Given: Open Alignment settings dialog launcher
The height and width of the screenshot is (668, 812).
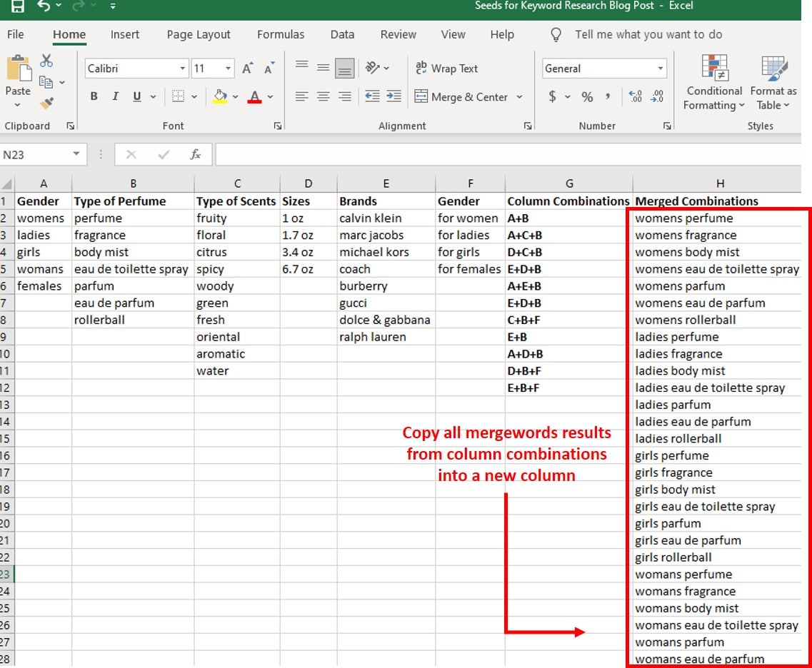Looking at the screenshot, I should coord(528,126).
